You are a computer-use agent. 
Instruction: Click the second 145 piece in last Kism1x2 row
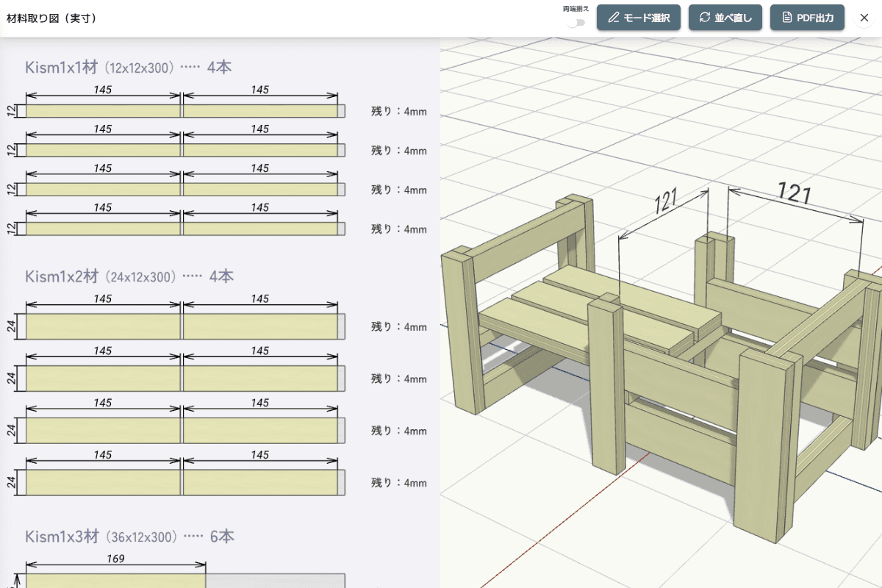260,482
